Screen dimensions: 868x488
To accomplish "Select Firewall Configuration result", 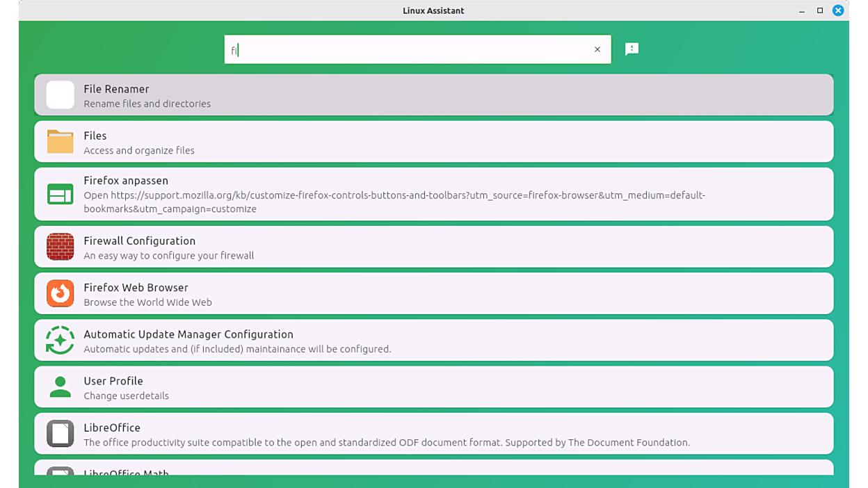I will (x=434, y=247).
